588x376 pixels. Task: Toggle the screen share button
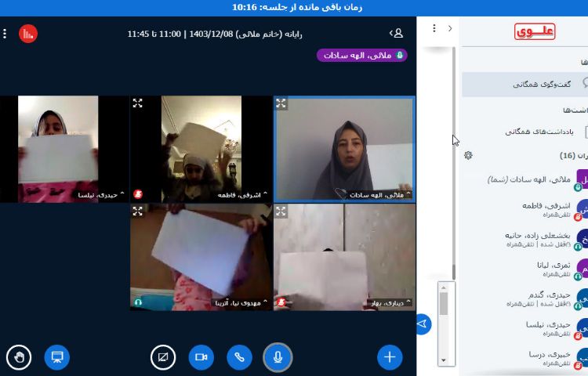163,357
